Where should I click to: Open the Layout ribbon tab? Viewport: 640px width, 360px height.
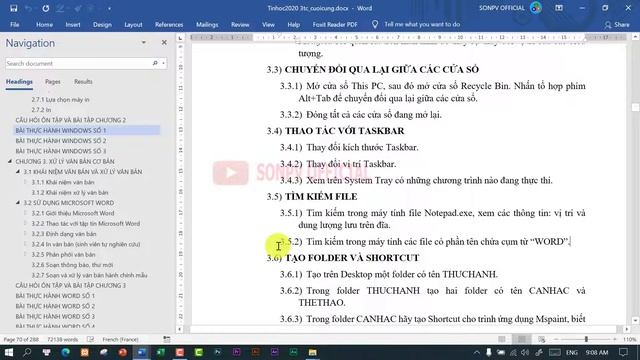coord(133,24)
